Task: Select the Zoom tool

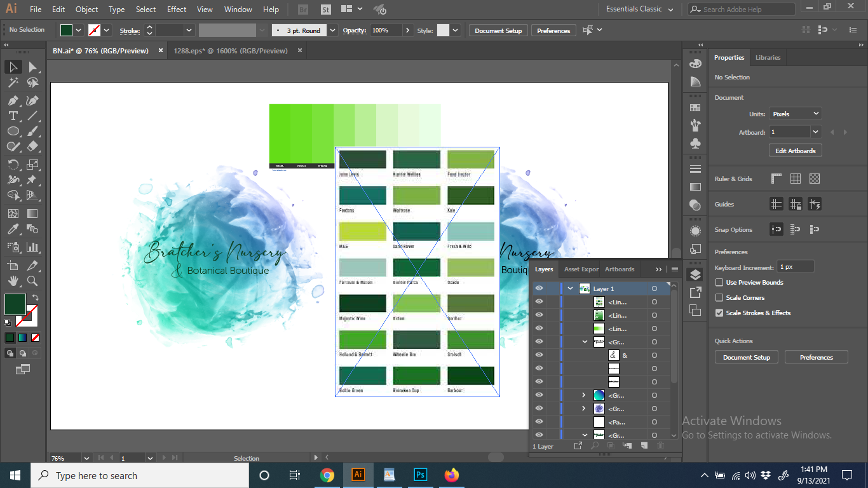Action: pos(32,281)
